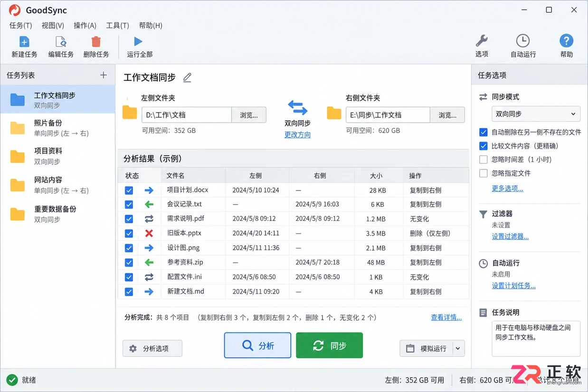
Task: Open 选项 wrench icon
Action: coord(482,41)
